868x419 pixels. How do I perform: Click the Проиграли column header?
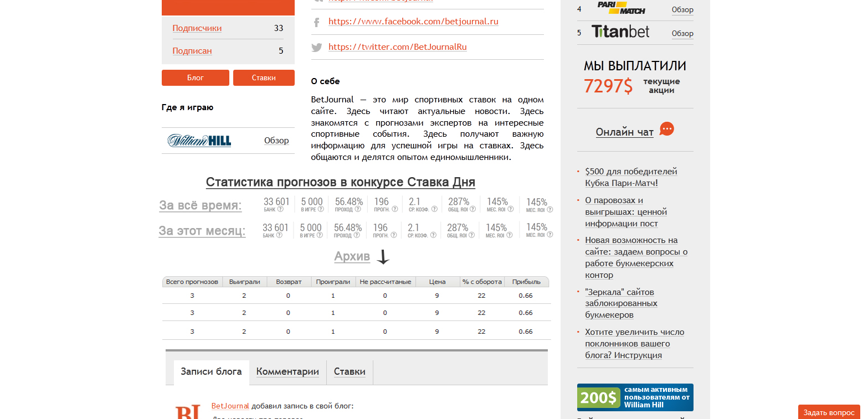[333, 282]
